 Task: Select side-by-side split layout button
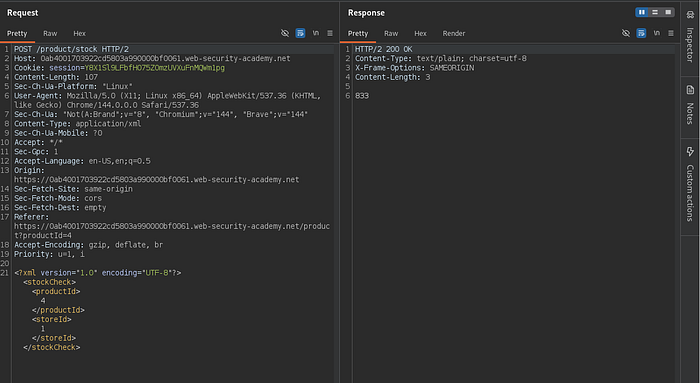[642, 12]
